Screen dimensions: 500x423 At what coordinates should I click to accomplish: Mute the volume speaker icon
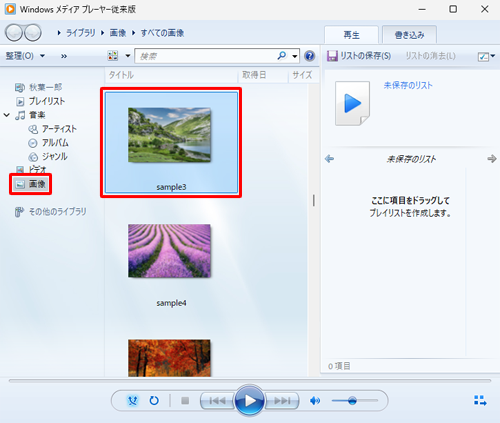(315, 400)
